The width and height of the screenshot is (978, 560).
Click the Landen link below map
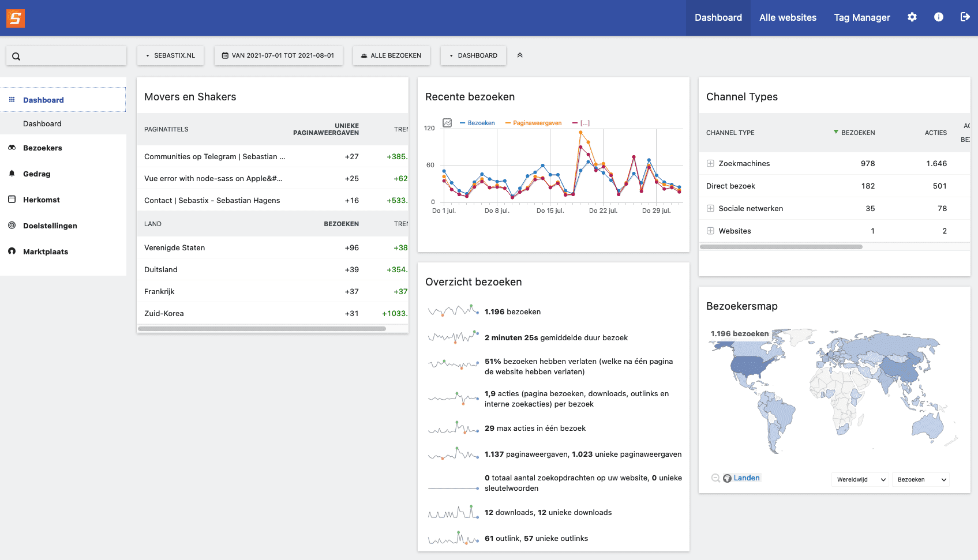pos(747,478)
